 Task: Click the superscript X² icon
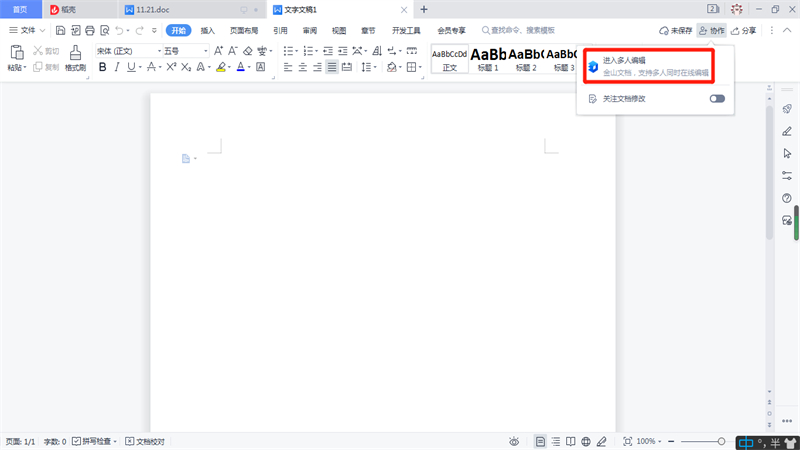(171, 67)
